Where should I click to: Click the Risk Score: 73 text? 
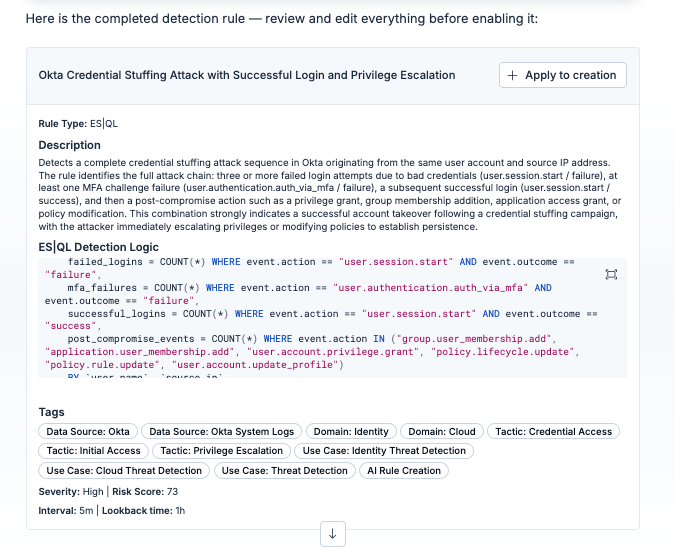(145, 492)
